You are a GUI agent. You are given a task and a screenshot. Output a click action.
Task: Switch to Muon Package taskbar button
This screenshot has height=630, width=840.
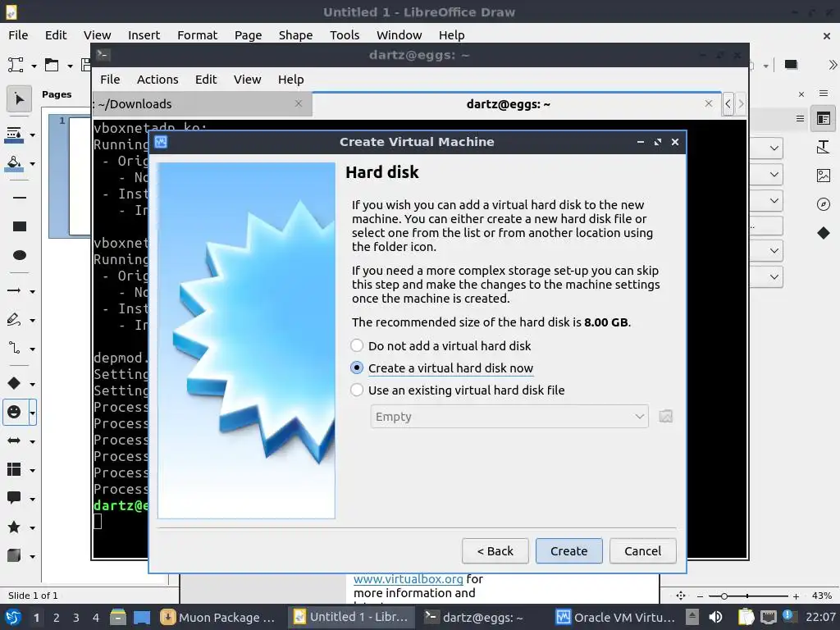[x=218, y=617]
